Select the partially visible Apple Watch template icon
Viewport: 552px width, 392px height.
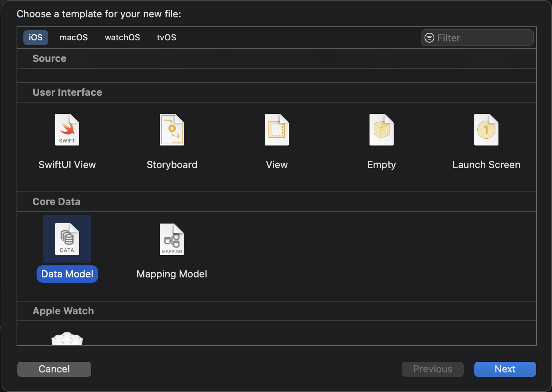click(67, 338)
